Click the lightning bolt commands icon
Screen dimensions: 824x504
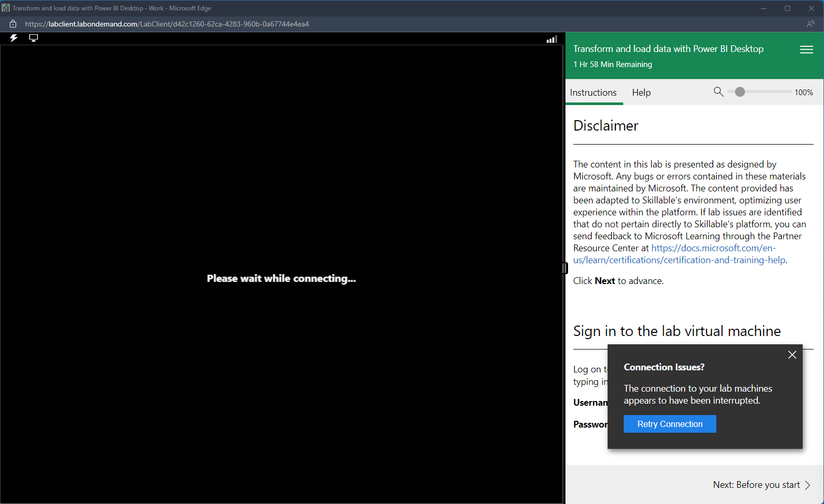[x=14, y=38]
